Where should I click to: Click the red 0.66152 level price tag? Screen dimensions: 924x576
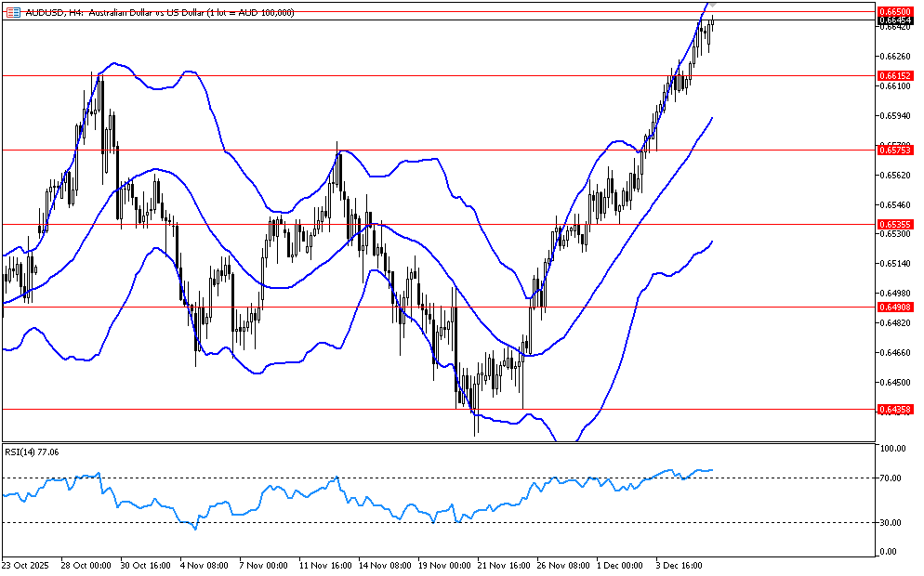coord(893,75)
